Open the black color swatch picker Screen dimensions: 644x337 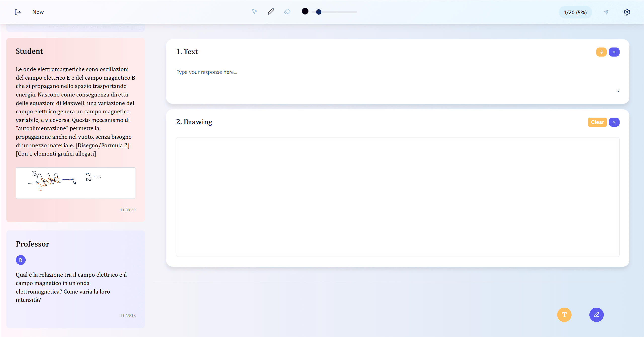pos(305,11)
